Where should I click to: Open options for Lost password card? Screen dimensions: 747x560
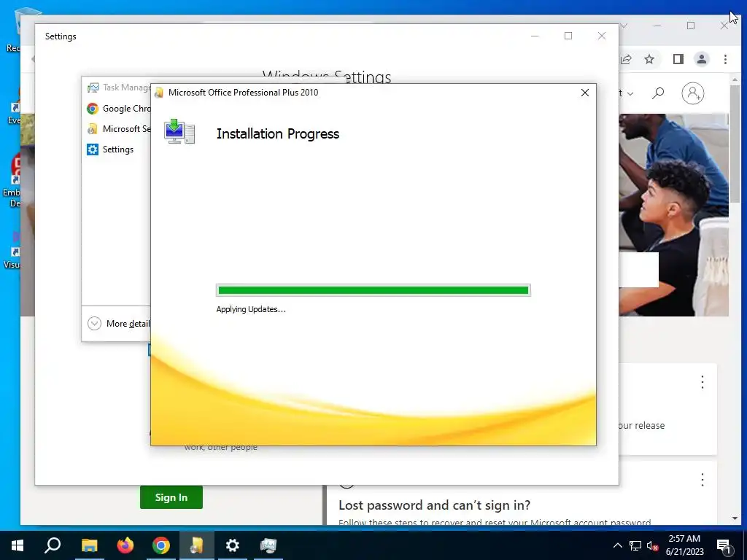click(x=703, y=480)
